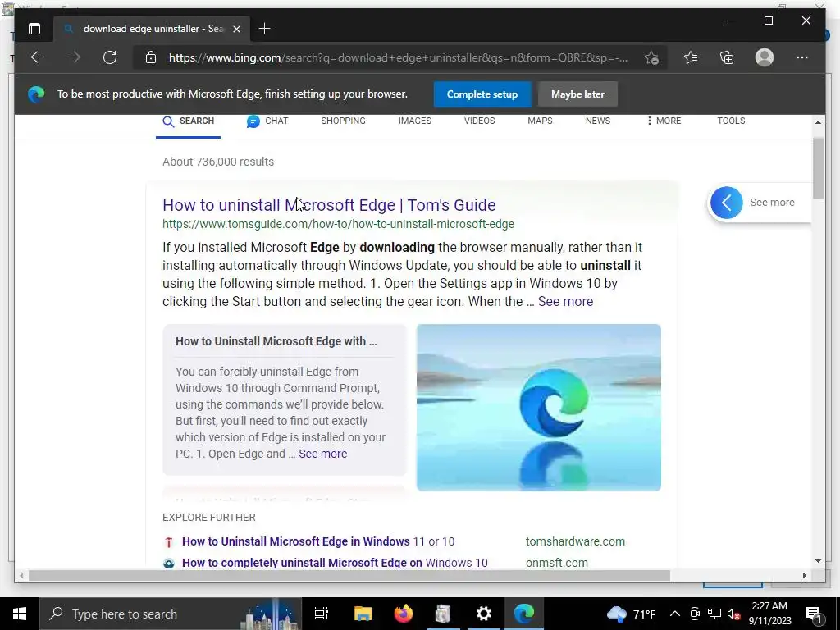This screenshot has height=630, width=840.
Task: Open How to Uninstall Edge in Windows 11 link
Action: click(318, 541)
